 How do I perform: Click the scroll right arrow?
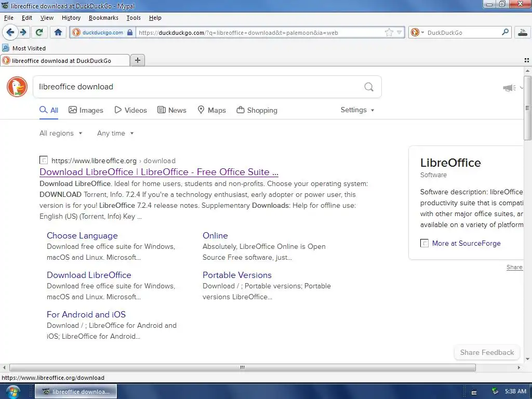point(519,367)
